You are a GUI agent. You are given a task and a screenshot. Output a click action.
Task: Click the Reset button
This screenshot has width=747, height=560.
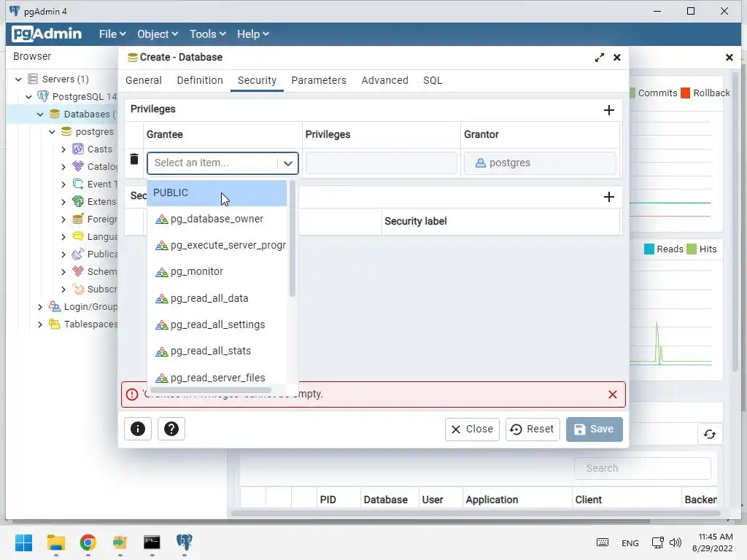point(532,429)
